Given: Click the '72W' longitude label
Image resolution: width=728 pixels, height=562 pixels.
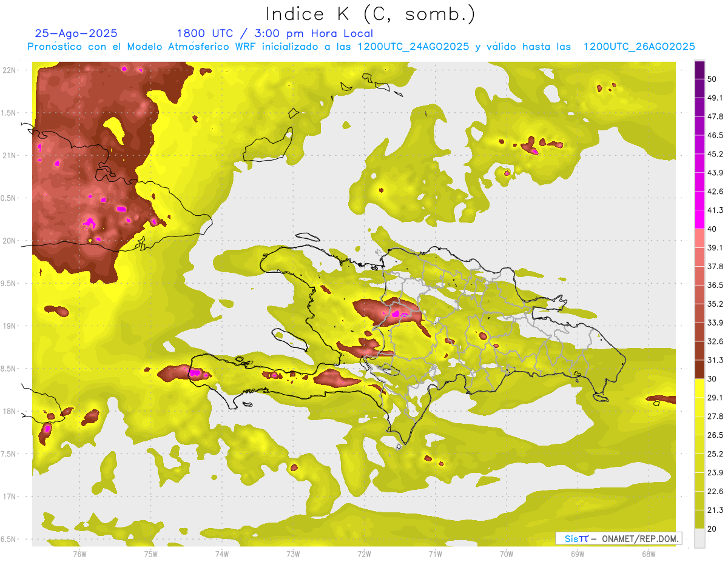Looking at the screenshot, I should coord(364,554).
